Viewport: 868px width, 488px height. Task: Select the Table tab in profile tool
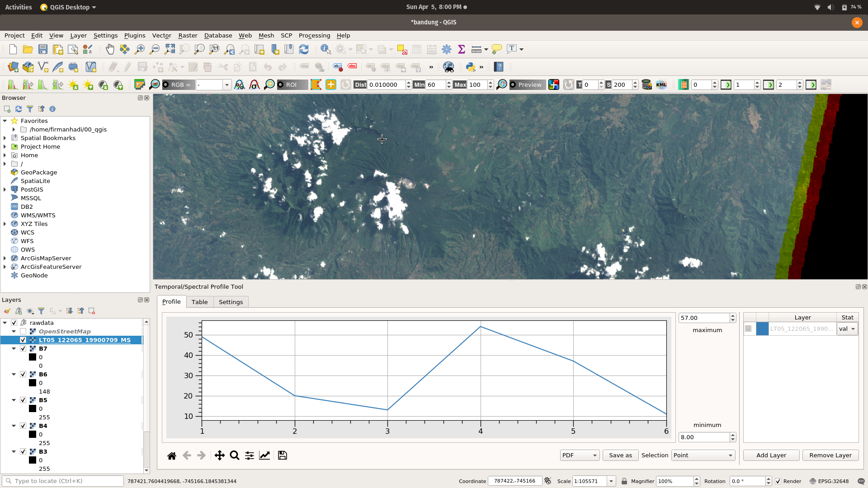pyautogui.click(x=199, y=301)
